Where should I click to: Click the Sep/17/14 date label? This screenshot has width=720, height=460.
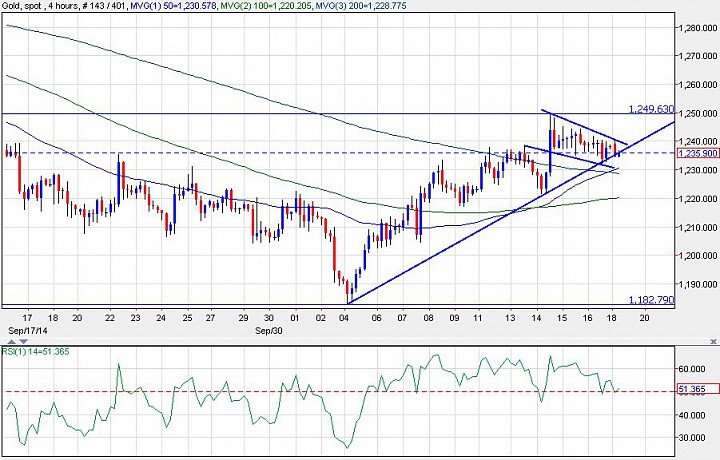point(28,331)
